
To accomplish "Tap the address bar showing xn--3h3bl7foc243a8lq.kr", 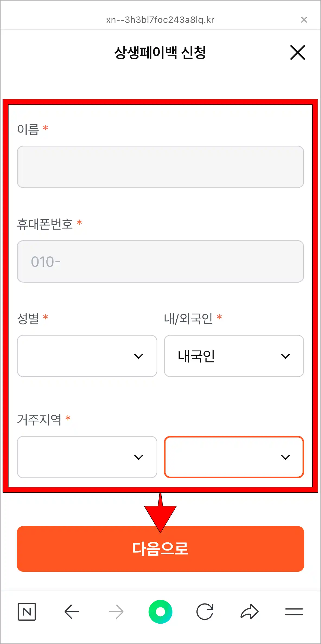I will (x=160, y=20).
